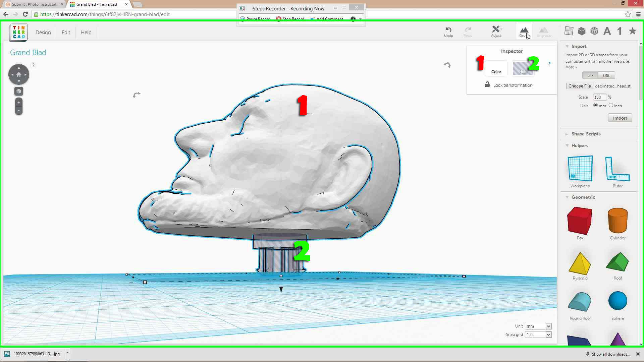Open the numbers shapes category

pyautogui.click(x=620, y=31)
